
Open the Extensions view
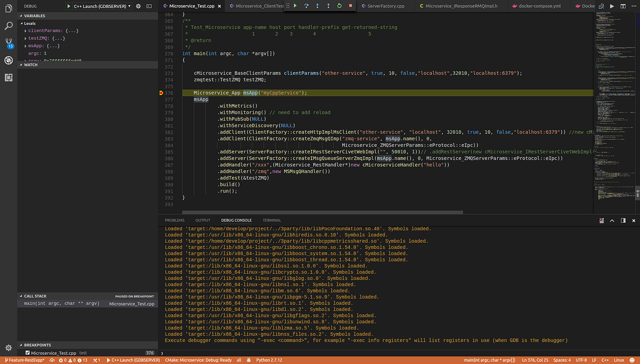tap(8, 77)
